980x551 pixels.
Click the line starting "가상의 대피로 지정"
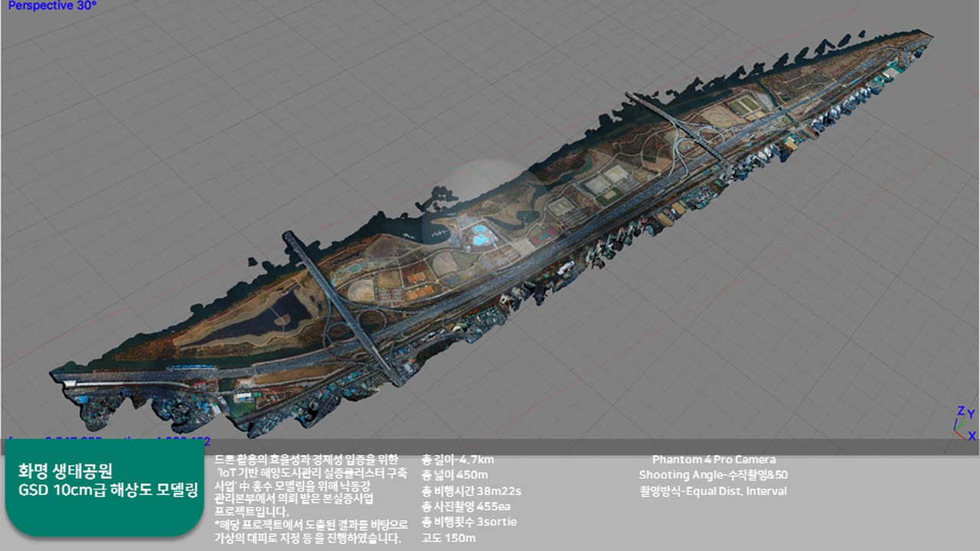click(x=308, y=538)
